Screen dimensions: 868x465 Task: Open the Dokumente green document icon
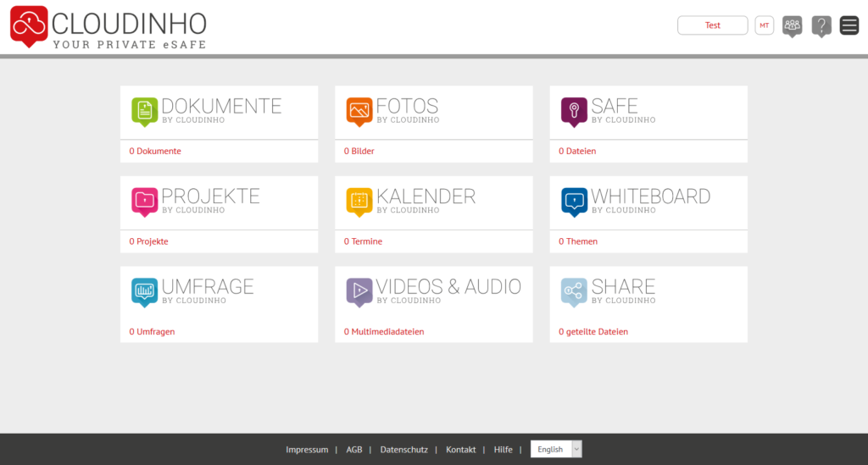pos(145,110)
